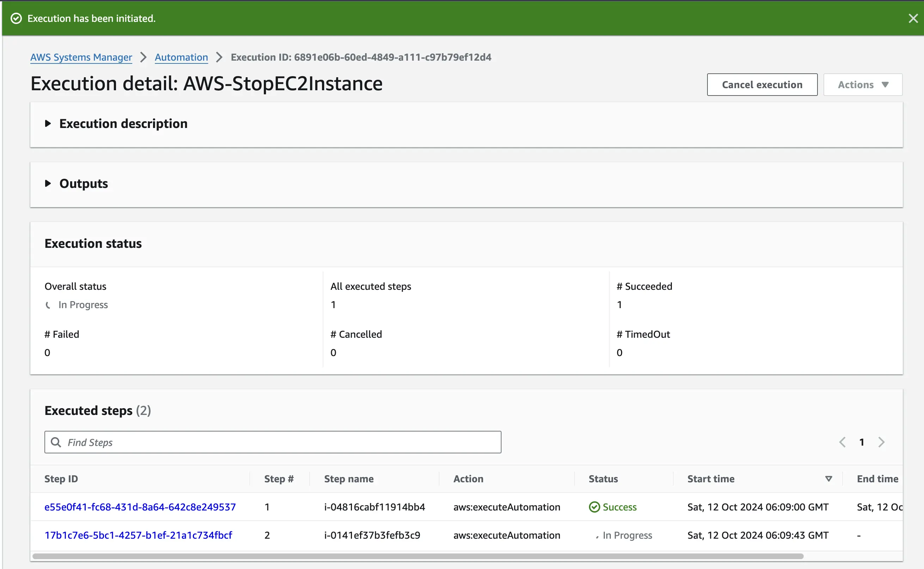Click the In Progress spinner icon for step 2
924x569 pixels.
(x=597, y=535)
